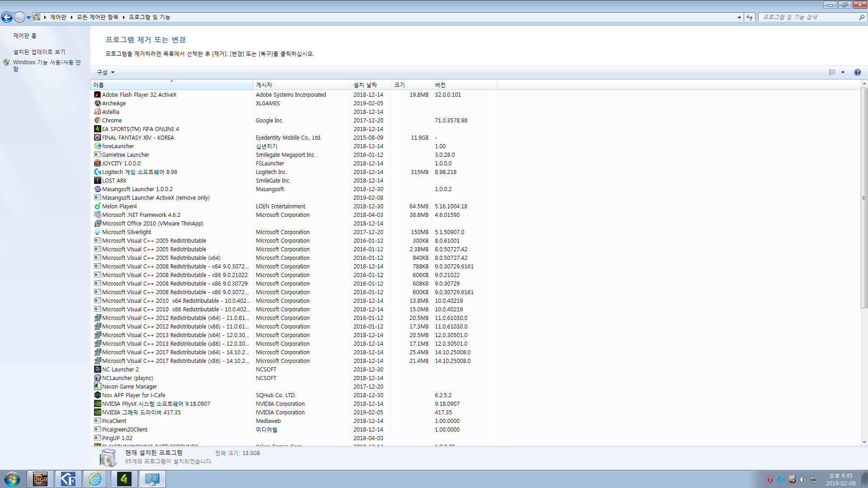Select Microsoft Visual C++ 2017 Redistributable (x86) row
868x488 pixels.
[x=294, y=361]
